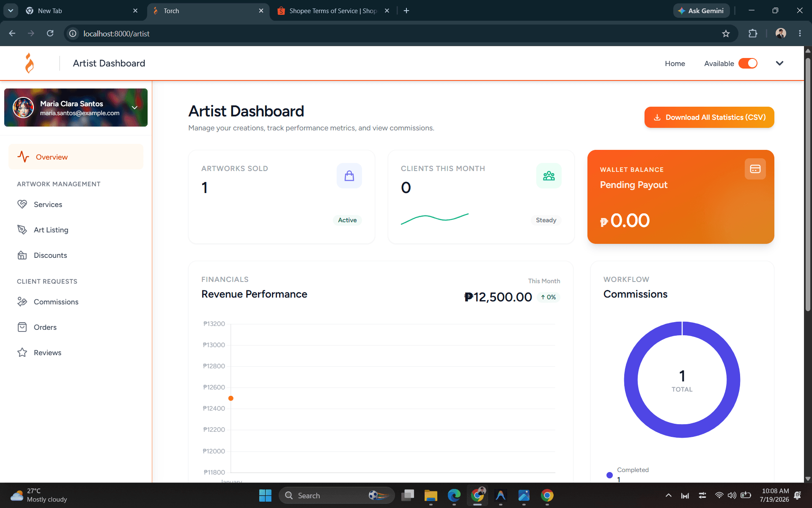Open Chrome extensions puzzle icon
The height and width of the screenshot is (508, 812).
[753, 33]
